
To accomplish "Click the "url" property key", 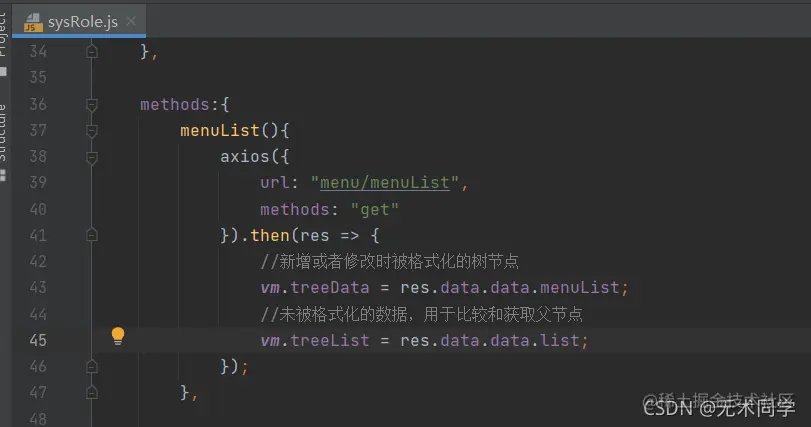I will point(275,182).
